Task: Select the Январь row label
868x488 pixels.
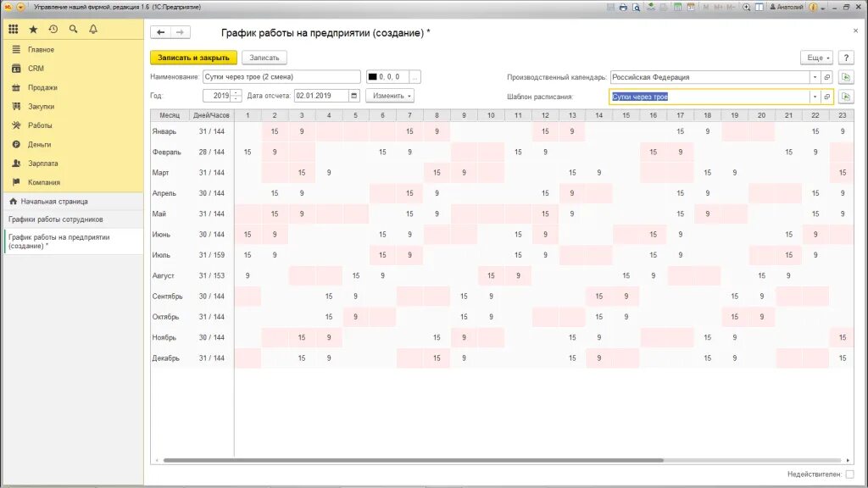Action: tap(164, 131)
